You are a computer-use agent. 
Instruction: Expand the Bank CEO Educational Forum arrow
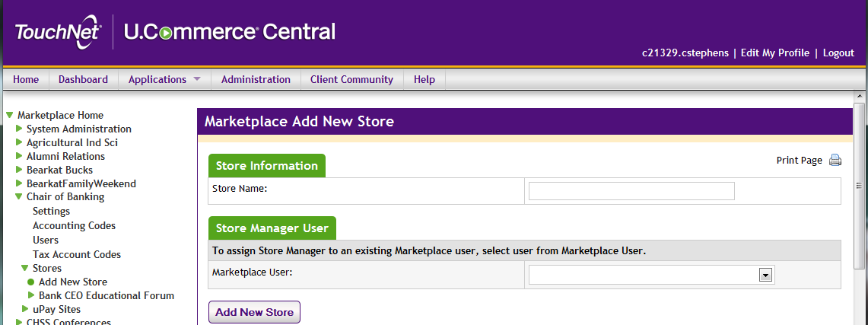31,295
